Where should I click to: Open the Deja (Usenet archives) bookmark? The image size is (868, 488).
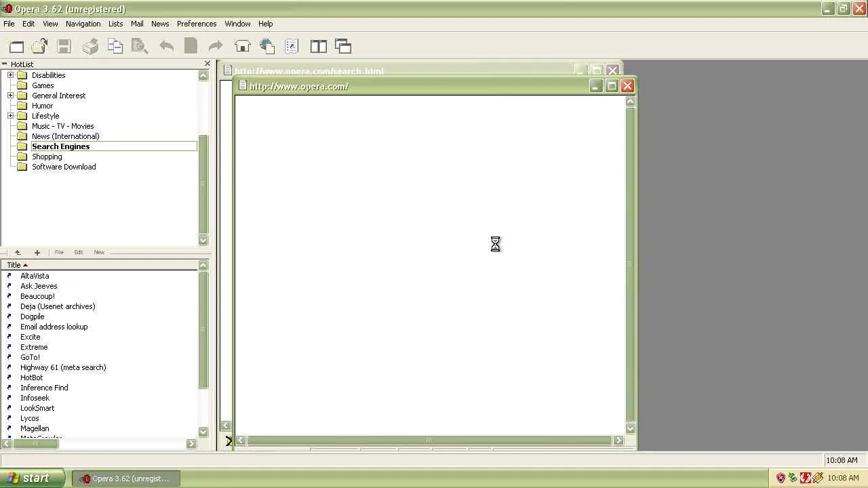coord(58,306)
